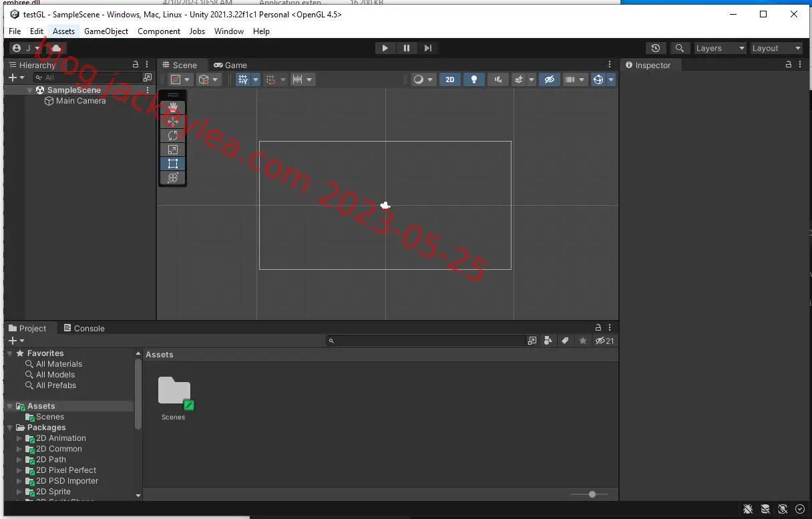Image resolution: width=812 pixels, height=519 pixels.
Task: Click the Favorites star icon in Project toolbar
Action: pyautogui.click(x=583, y=341)
